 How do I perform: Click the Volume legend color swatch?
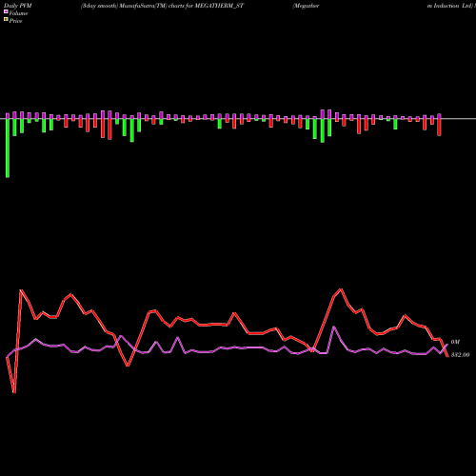[x=6, y=11]
